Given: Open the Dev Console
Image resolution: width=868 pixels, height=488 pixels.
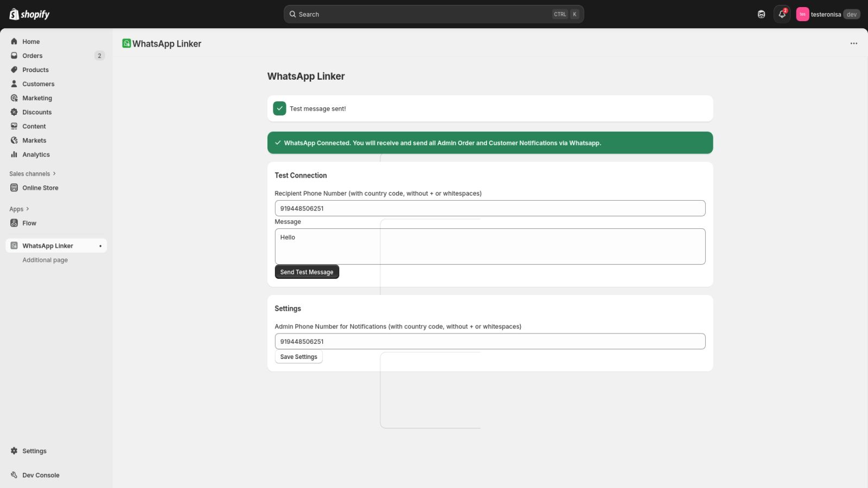Looking at the screenshot, I should (41, 476).
